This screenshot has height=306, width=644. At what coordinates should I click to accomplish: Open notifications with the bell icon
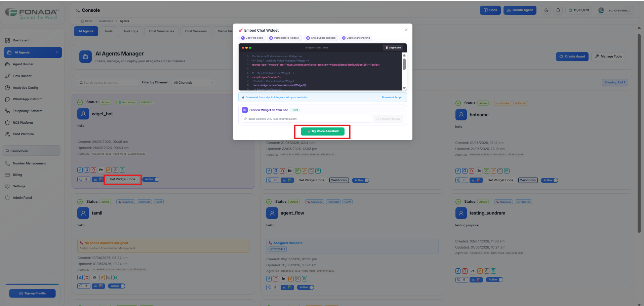[558, 10]
